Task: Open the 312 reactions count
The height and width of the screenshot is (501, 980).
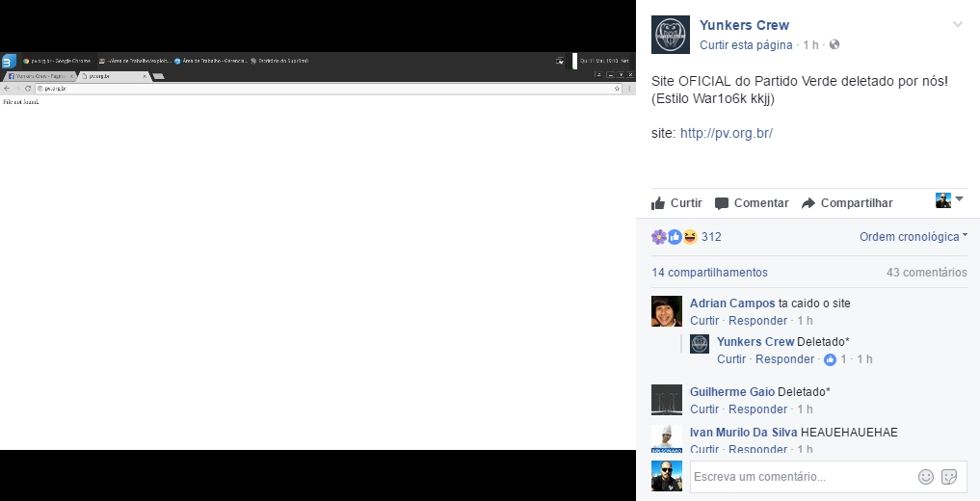Action: [x=711, y=237]
